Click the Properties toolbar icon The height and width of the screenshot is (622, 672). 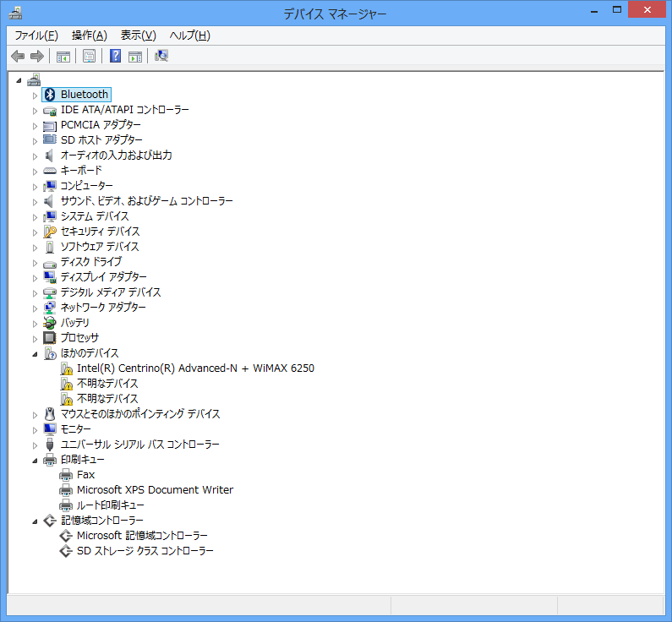click(x=89, y=56)
